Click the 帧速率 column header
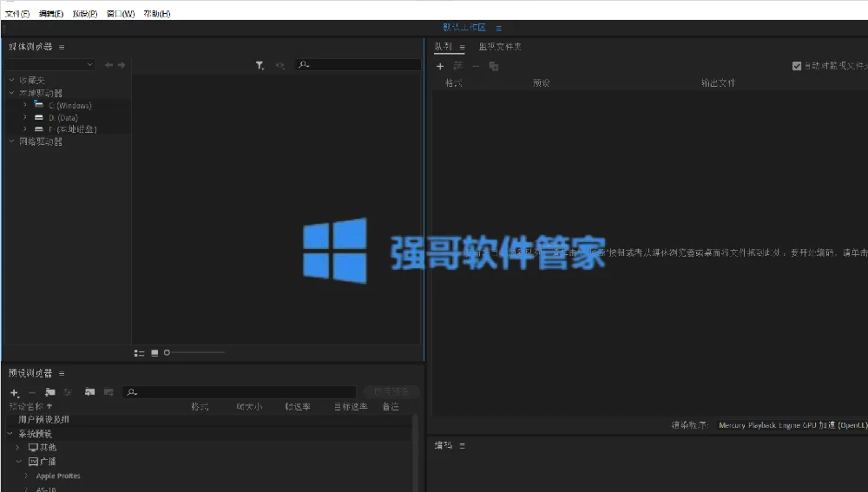The height and width of the screenshot is (492, 868). click(x=298, y=407)
